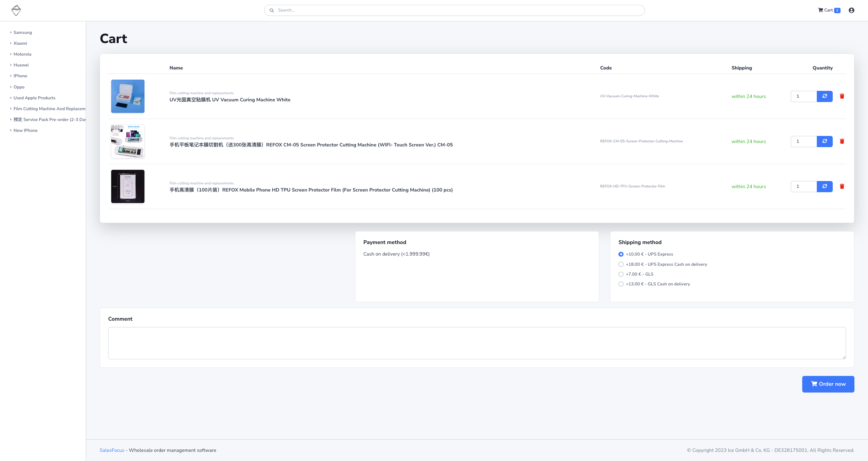Refresh quantity for UV Vacuum Curing Machine
868x461 pixels.
(x=825, y=96)
